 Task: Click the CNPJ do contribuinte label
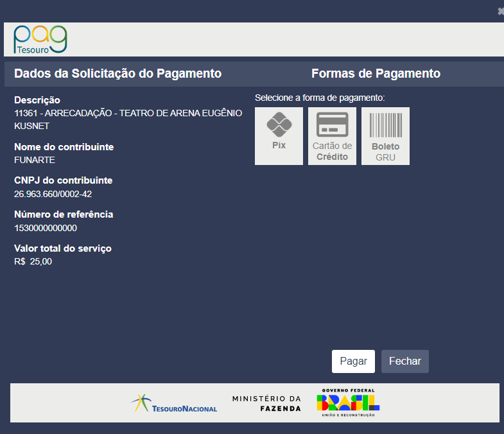coord(64,180)
